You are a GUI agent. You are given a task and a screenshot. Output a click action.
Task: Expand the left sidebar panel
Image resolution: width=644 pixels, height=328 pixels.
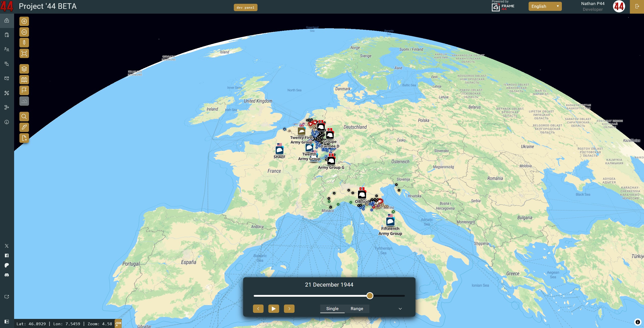pyautogui.click(x=7, y=322)
